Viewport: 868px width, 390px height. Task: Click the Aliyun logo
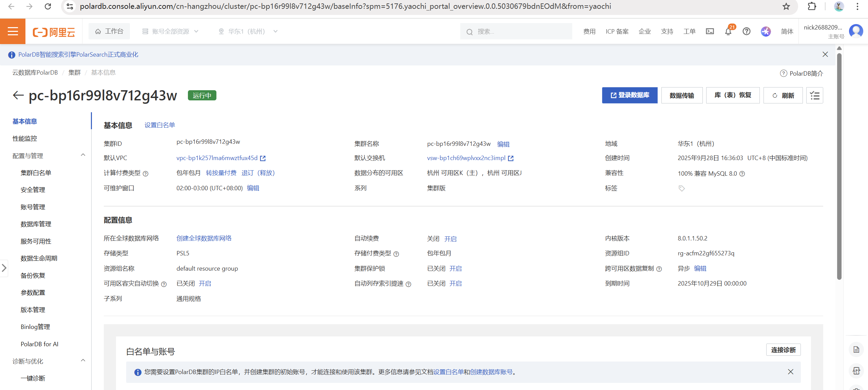coord(54,32)
